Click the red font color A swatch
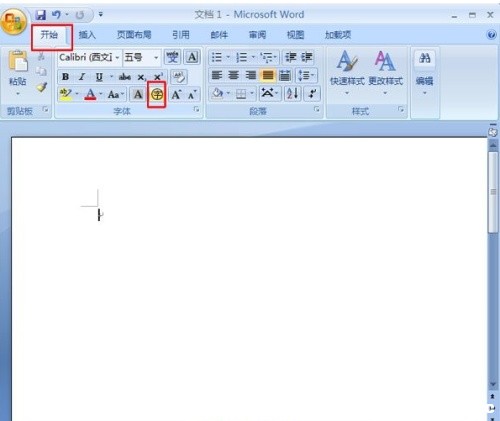 point(90,95)
